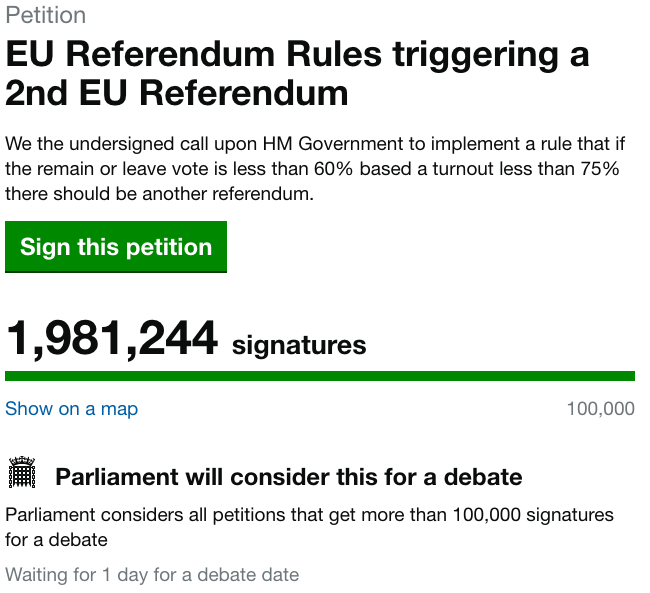The height and width of the screenshot is (593, 650).
Task: Click the Petition label above the title
Action: 46,15
